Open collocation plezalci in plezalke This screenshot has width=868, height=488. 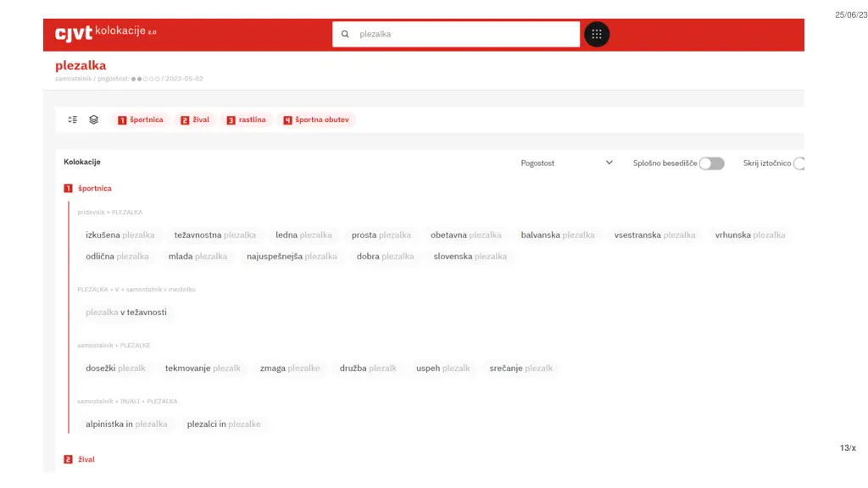[224, 424]
